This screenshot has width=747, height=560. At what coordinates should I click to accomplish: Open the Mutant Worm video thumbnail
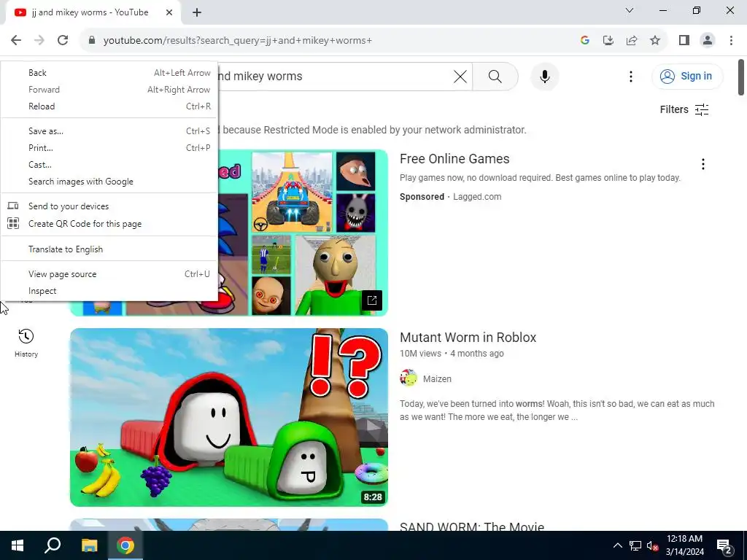coord(228,417)
